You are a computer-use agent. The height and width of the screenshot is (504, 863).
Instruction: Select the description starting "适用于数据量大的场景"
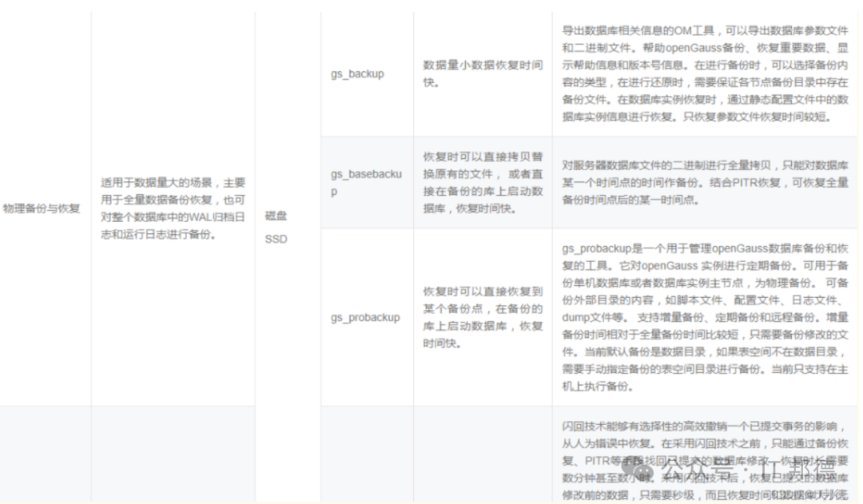[x=173, y=208]
